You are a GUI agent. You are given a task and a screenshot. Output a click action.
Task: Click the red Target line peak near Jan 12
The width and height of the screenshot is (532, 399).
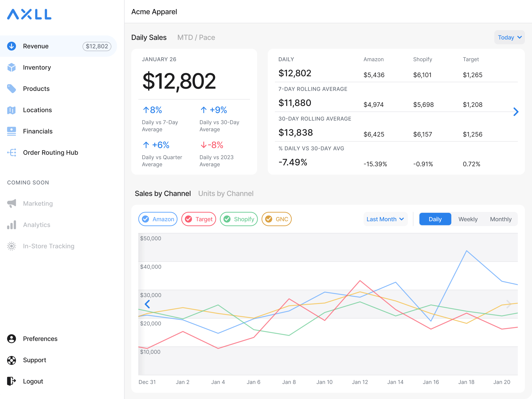(x=360, y=281)
